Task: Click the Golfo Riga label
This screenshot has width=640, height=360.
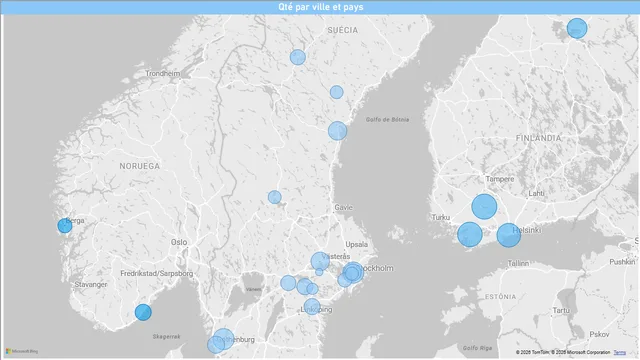Action: point(477,348)
